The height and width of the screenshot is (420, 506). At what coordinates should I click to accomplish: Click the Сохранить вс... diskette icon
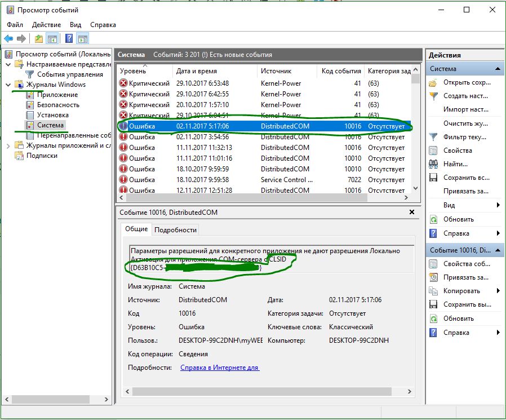[x=433, y=178]
